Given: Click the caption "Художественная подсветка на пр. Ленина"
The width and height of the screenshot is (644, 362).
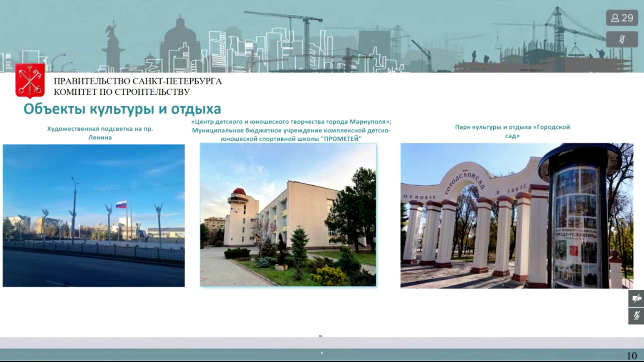Looking at the screenshot, I should coord(100,133).
